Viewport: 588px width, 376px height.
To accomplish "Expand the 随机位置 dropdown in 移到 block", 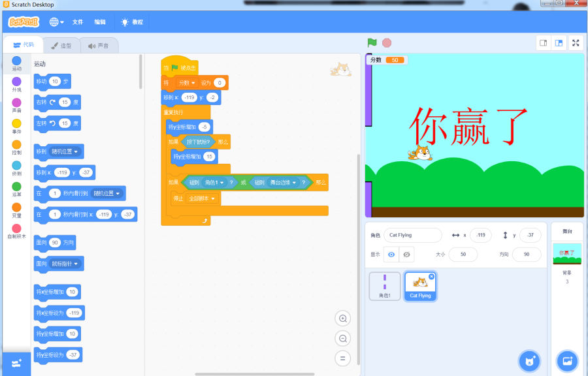I will click(x=66, y=151).
